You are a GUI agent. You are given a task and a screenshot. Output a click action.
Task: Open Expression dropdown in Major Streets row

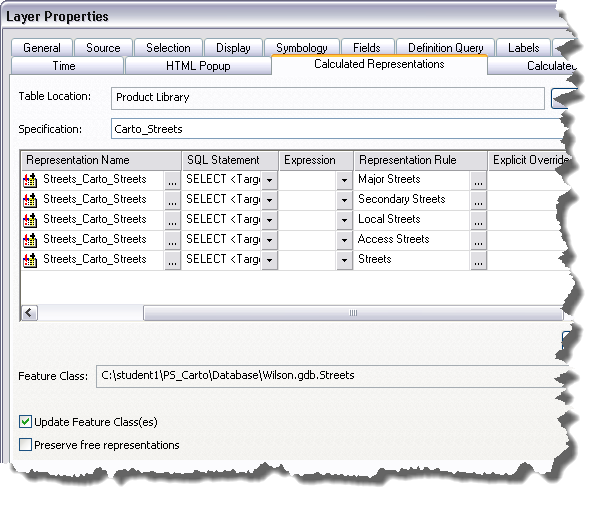pos(344,181)
